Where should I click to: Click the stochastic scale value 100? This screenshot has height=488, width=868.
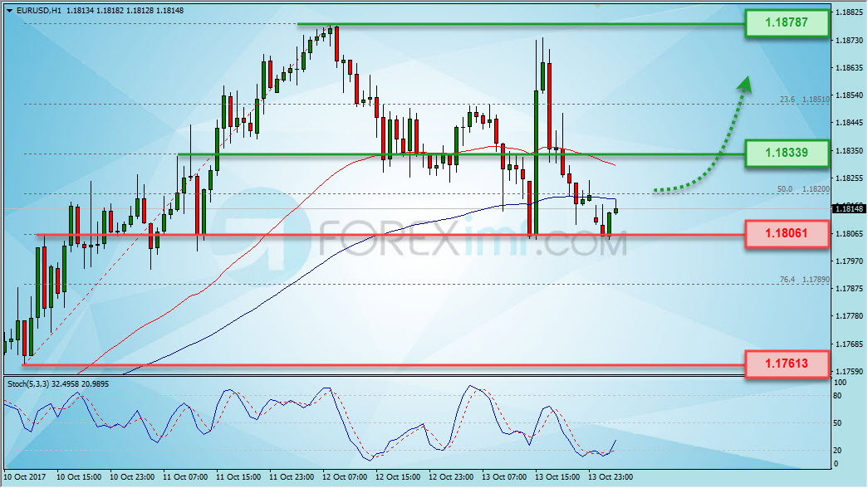[840, 383]
